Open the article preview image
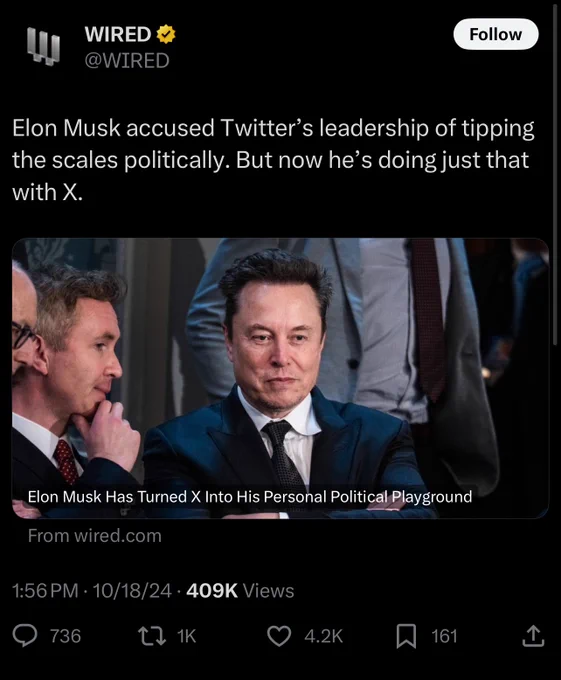 click(280, 378)
